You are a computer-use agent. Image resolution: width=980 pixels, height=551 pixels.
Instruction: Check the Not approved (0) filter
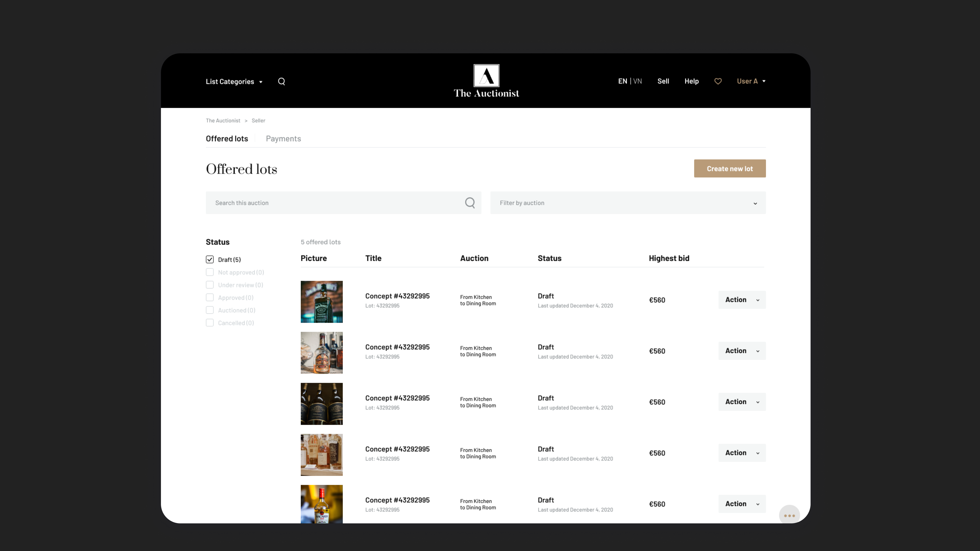pos(210,272)
